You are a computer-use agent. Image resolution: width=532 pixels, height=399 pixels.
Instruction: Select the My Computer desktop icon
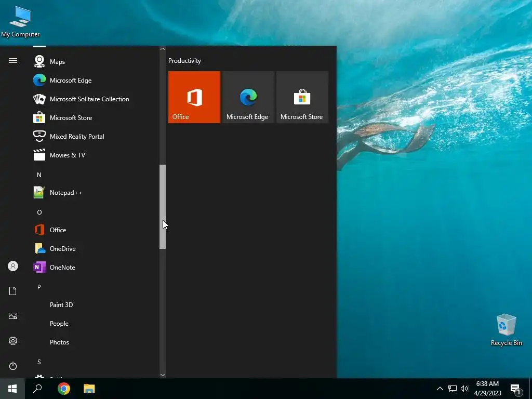pyautogui.click(x=20, y=21)
